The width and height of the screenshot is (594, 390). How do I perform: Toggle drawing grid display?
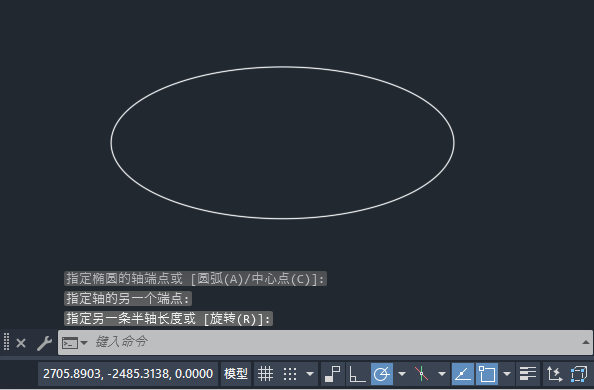(265, 374)
